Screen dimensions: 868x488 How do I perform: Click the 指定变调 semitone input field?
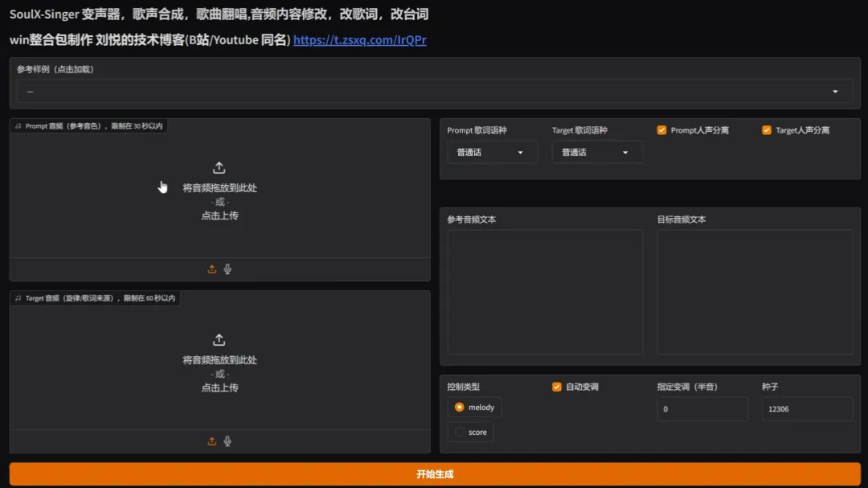[x=702, y=408]
